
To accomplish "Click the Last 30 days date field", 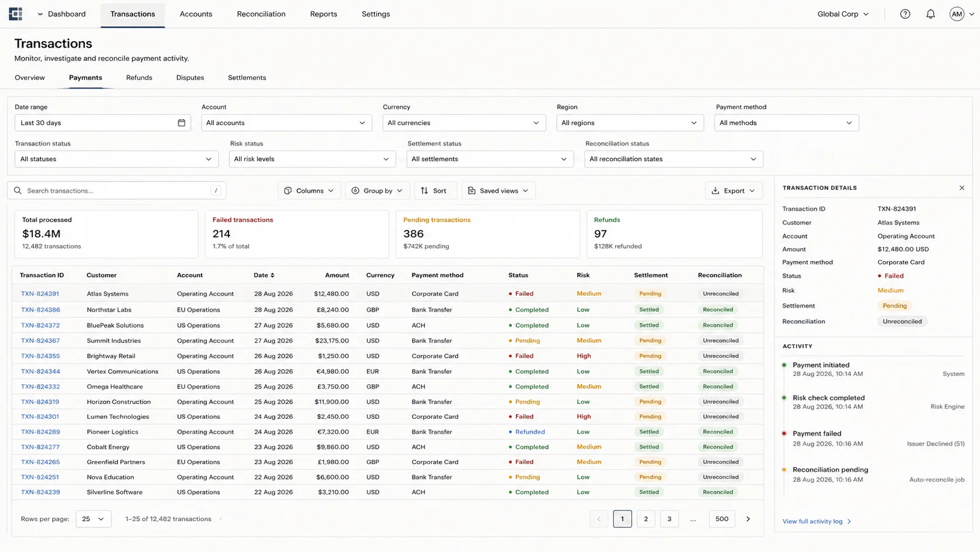I will click(103, 123).
